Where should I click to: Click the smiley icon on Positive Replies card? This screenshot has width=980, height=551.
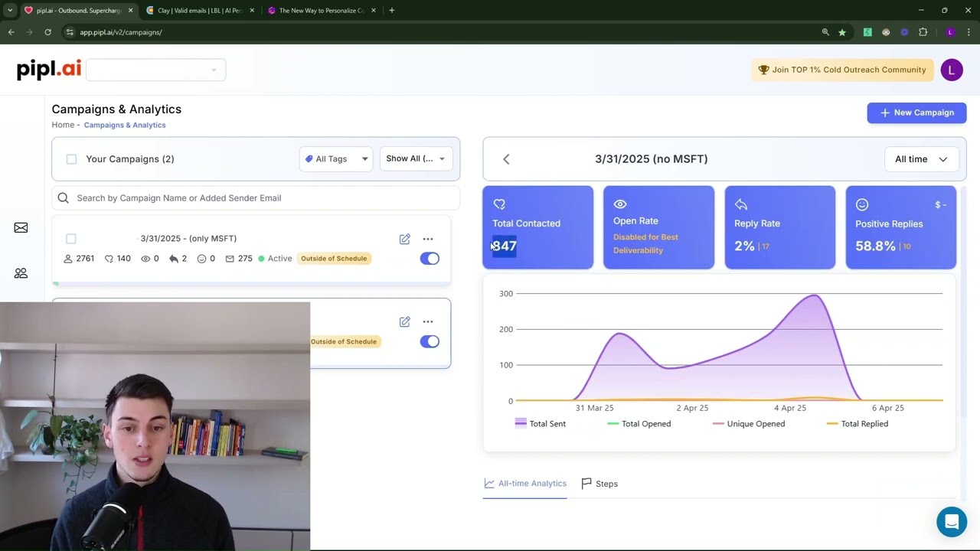click(x=862, y=204)
